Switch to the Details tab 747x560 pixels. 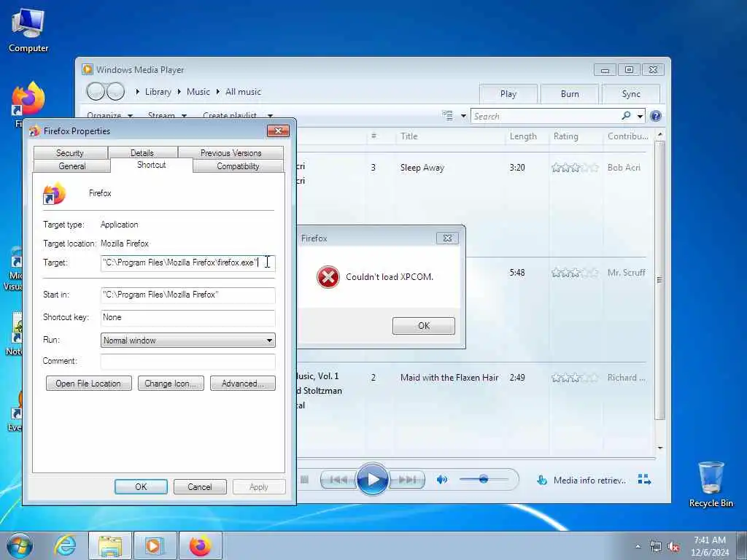click(142, 153)
